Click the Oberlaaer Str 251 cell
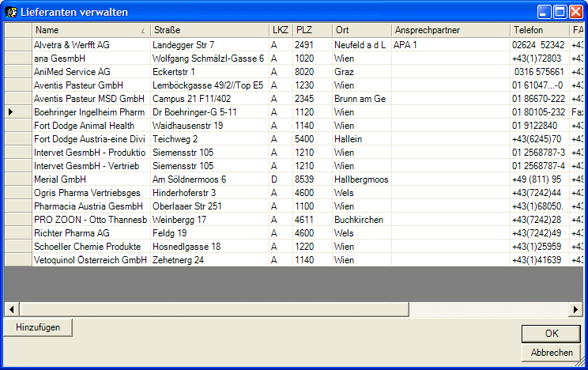 coord(209,206)
